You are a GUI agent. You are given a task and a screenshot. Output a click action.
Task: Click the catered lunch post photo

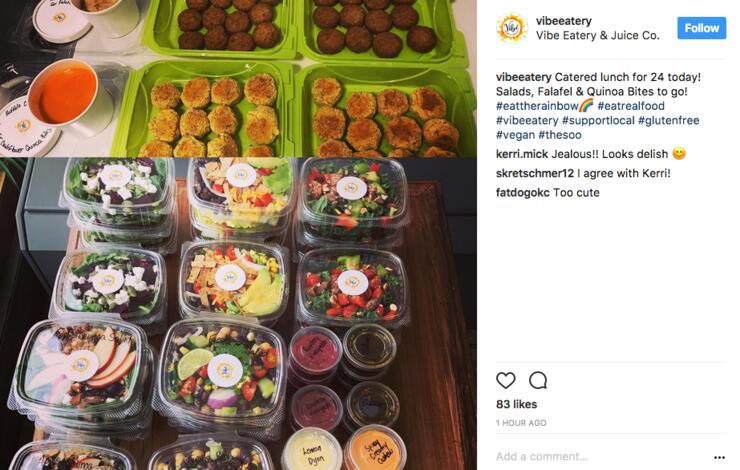pyautogui.click(x=238, y=235)
